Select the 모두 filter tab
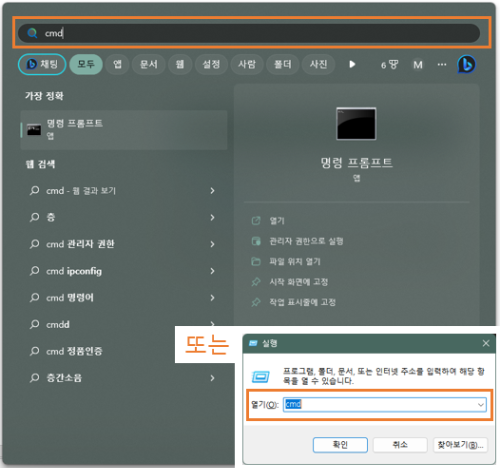 click(86, 64)
